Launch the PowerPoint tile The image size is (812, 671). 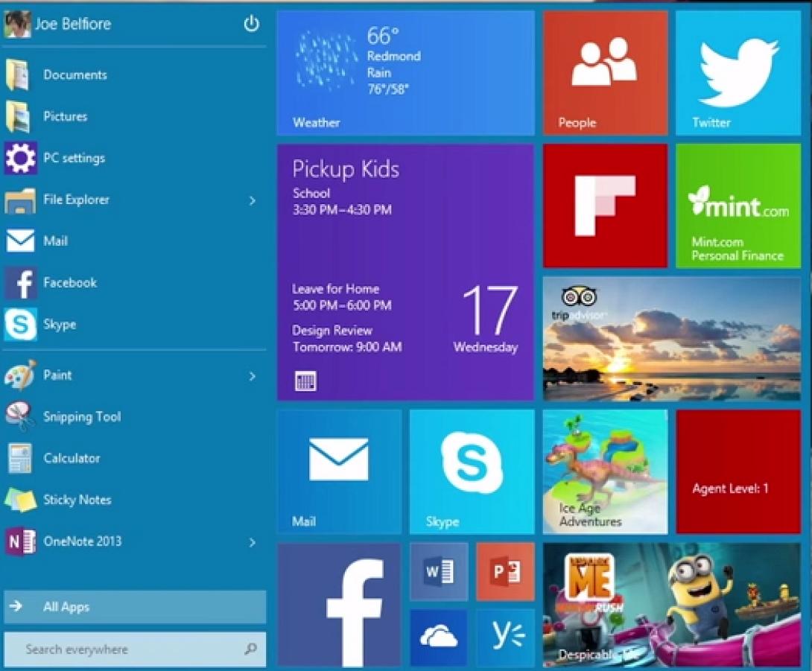pos(504,572)
